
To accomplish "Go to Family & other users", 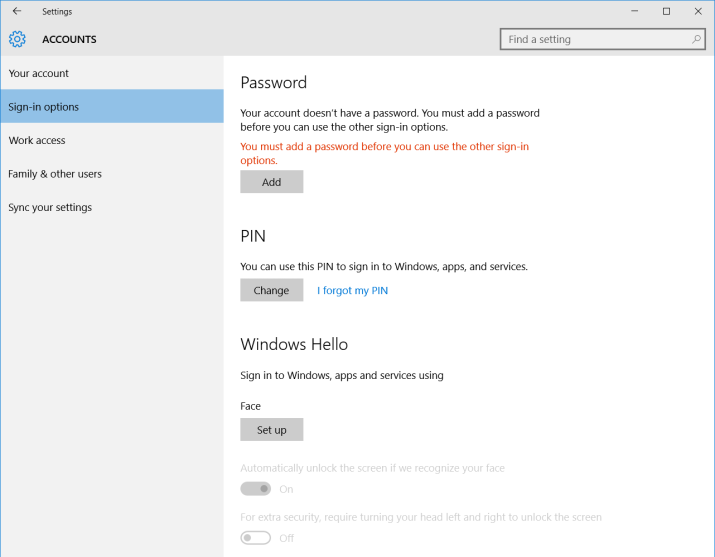I will point(55,174).
